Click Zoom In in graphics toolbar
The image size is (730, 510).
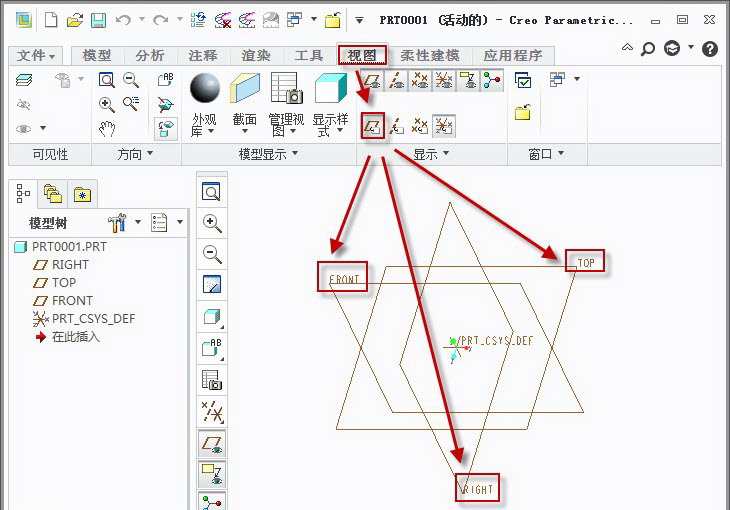tap(212, 223)
